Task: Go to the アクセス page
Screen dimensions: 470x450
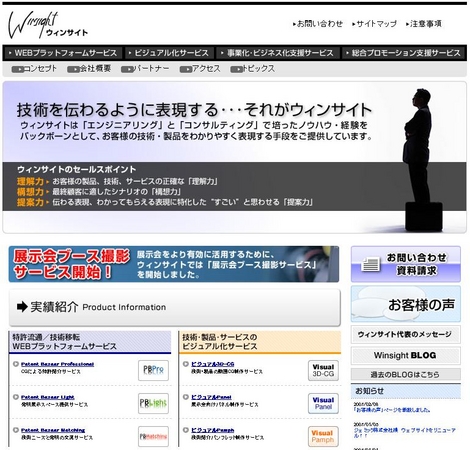Action: tap(200, 69)
